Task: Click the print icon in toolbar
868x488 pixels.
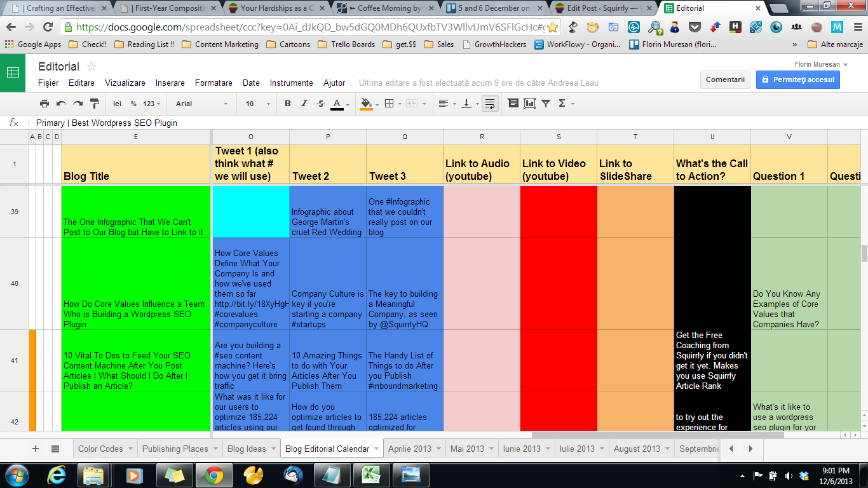Action: click(x=44, y=104)
